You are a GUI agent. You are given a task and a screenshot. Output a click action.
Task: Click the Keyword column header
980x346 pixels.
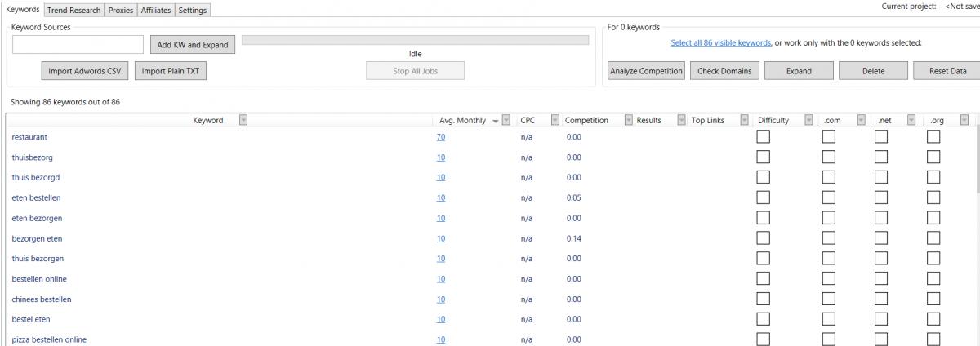pyautogui.click(x=207, y=121)
